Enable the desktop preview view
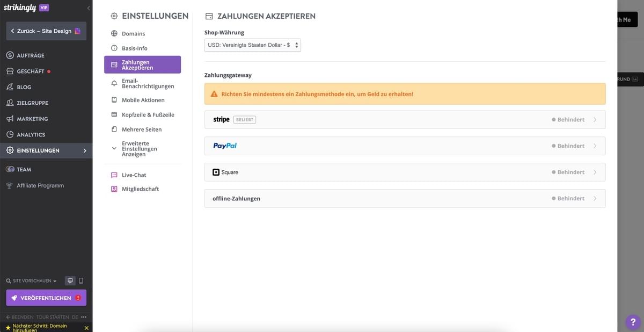644x332 pixels. [x=70, y=280]
